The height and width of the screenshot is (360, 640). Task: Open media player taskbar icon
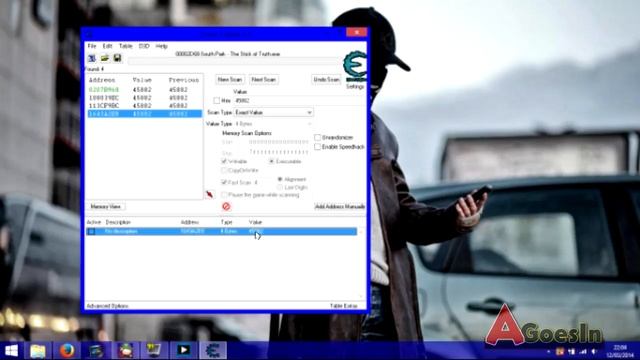pos(183,351)
